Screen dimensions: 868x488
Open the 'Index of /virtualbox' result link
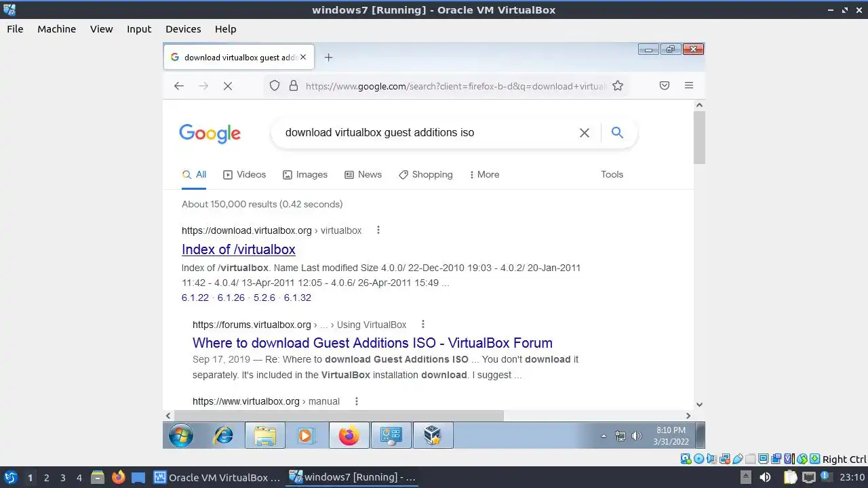tap(239, 249)
